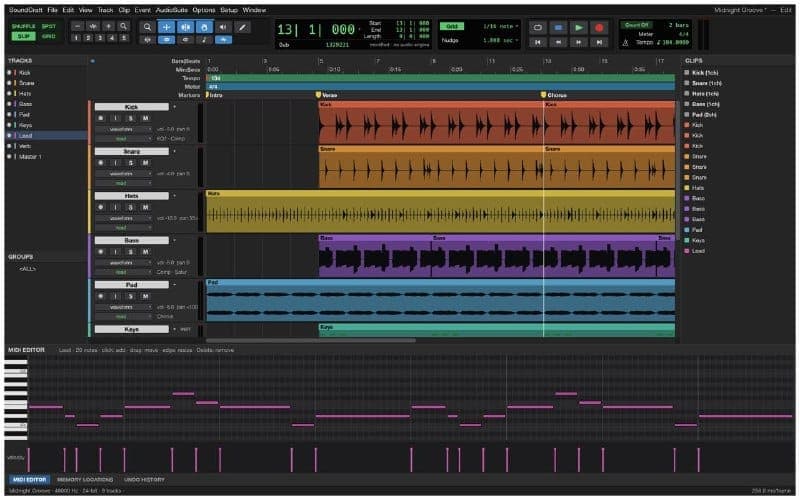Select the Selector tool
The image size is (800, 500).
click(x=185, y=27)
